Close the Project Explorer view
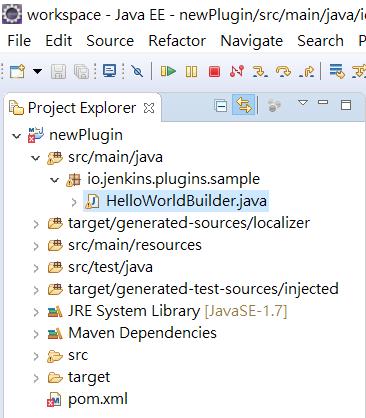366x418 pixels. pyautogui.click(x=149, y=108)
